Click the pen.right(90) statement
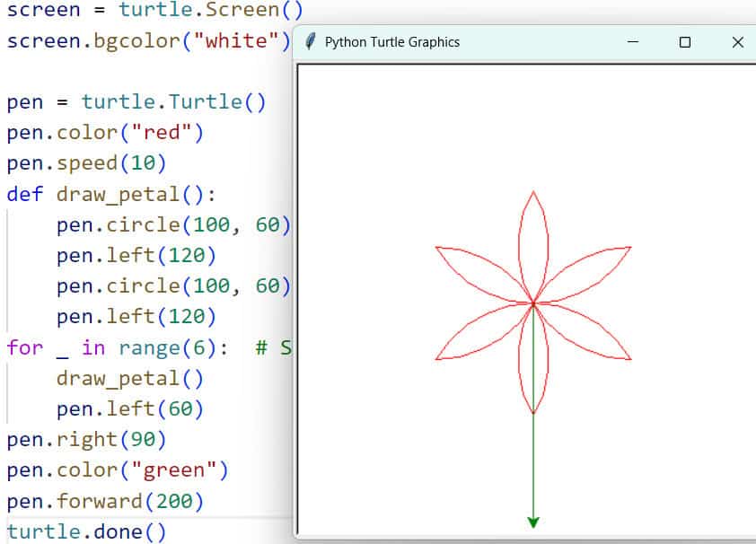The height and width of the screenshot is (544, 756). (86, 439)
